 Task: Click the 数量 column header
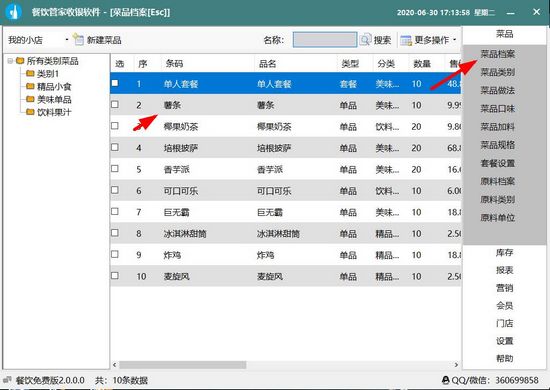click(422, 63)
